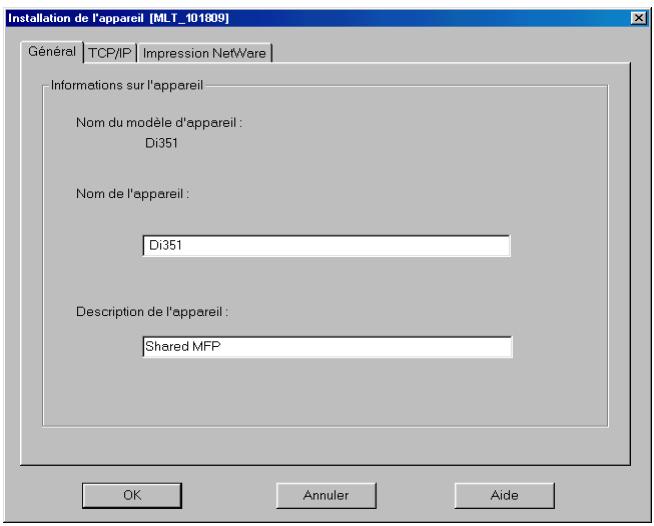The height and width of the screenshot is (526, 654).
Task: Click the Nom de l'appareil input field
Action: coord(326,246)
